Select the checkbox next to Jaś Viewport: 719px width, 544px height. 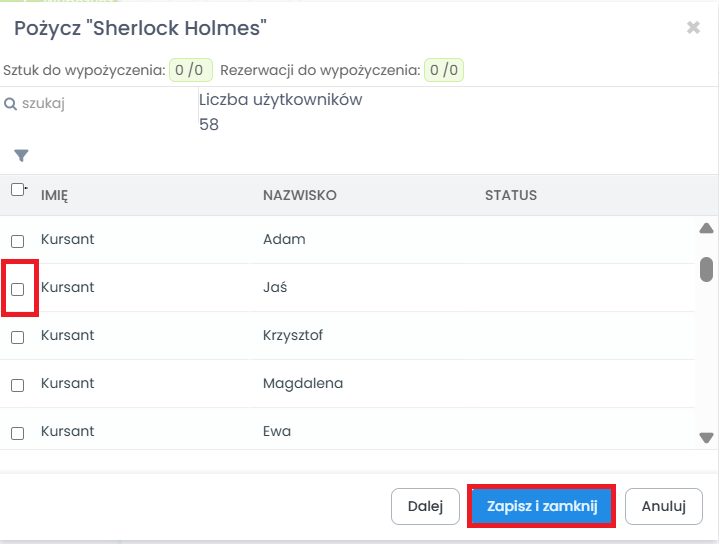[x=17, y=289]
